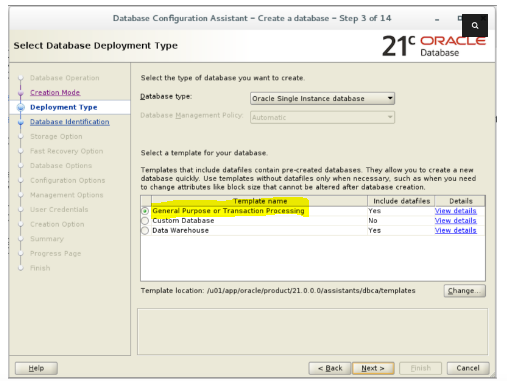Click the Change... template location button

pyautogui.click(x=464, y=291)
